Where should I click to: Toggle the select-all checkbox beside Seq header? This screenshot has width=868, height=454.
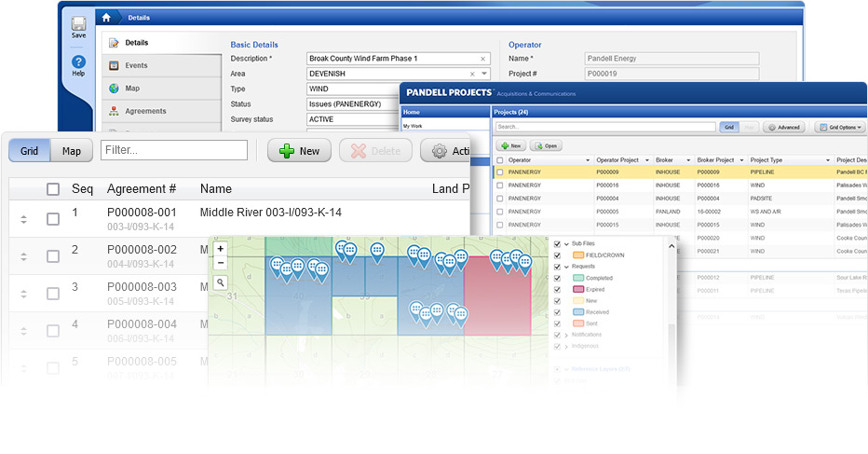(53, 189)
